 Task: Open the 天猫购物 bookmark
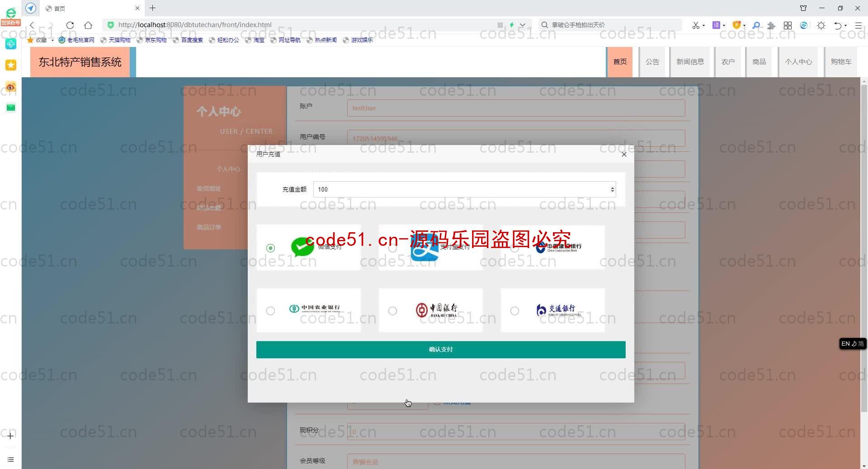pyautogui.click(x=116, y=40)
